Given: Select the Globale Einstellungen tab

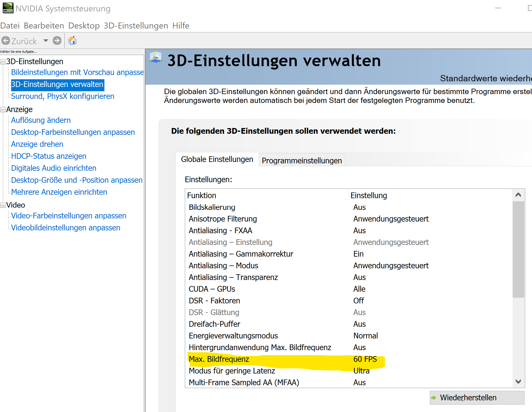Looking at the screenshot, I should (x=217, y=159).
